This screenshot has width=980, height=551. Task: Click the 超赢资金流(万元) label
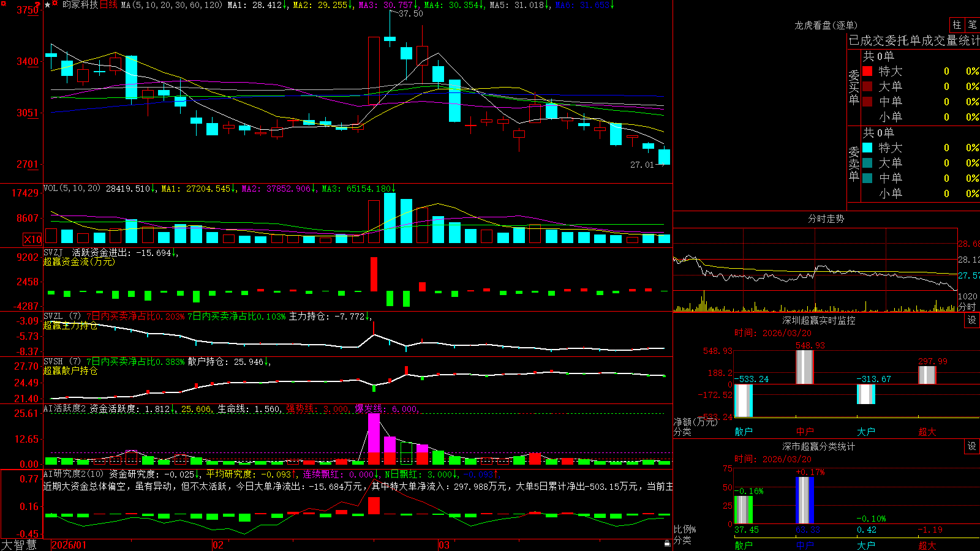pyautogui.click(x=79, y=261)
